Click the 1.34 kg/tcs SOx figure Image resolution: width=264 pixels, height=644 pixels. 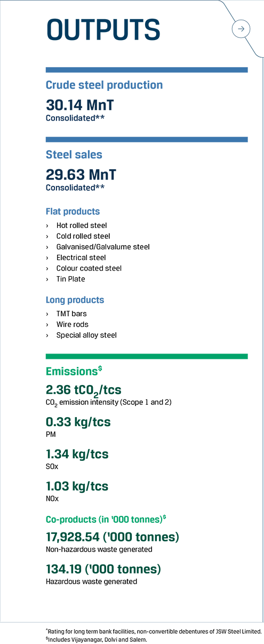77,454
